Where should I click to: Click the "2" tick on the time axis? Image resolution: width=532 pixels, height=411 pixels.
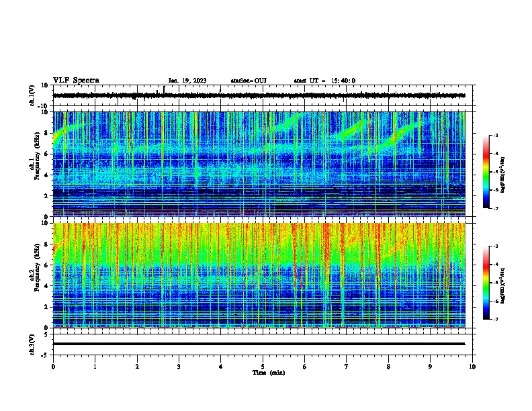(x=137, y=367)
